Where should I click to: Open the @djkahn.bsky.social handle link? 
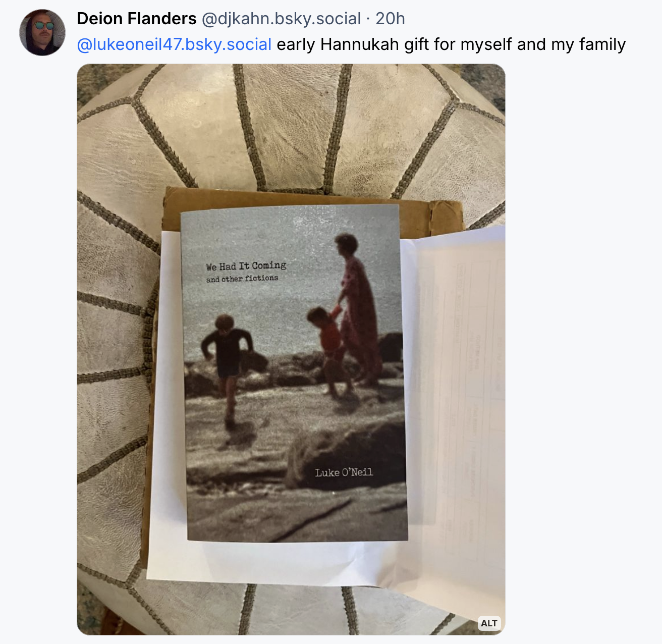(x=281, y=19)
